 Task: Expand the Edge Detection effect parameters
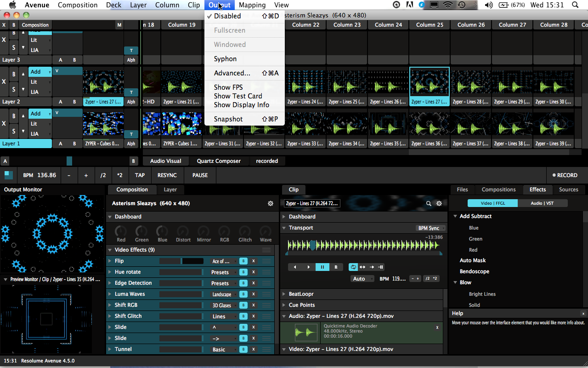(110, 283)
